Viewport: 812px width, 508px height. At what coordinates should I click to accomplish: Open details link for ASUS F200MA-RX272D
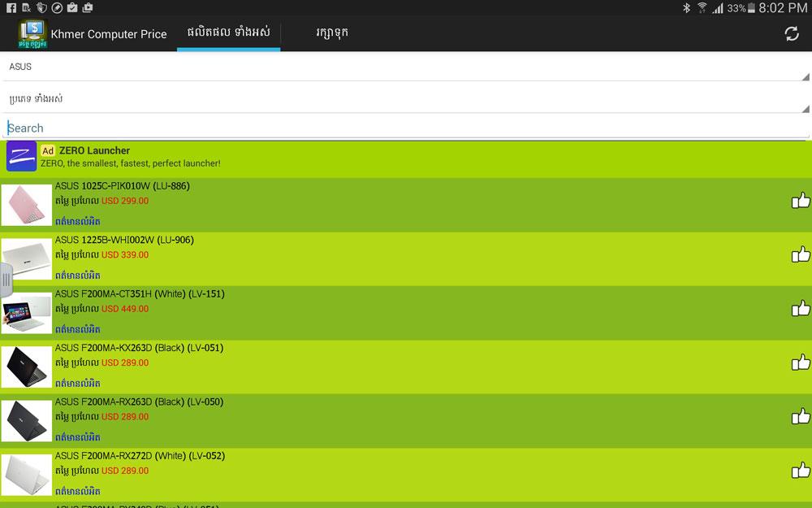coord(78,491)
